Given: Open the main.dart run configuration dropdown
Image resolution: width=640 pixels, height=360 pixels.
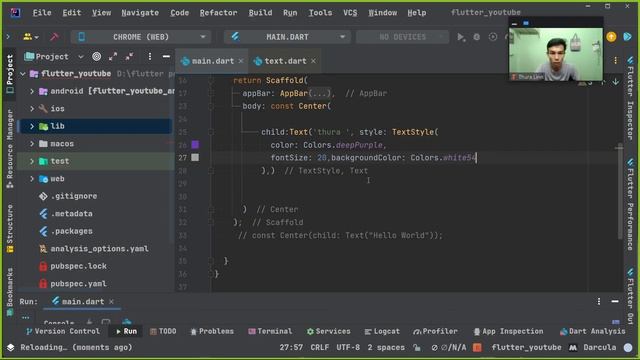Looking at the screenshot, I should (287, 37).
